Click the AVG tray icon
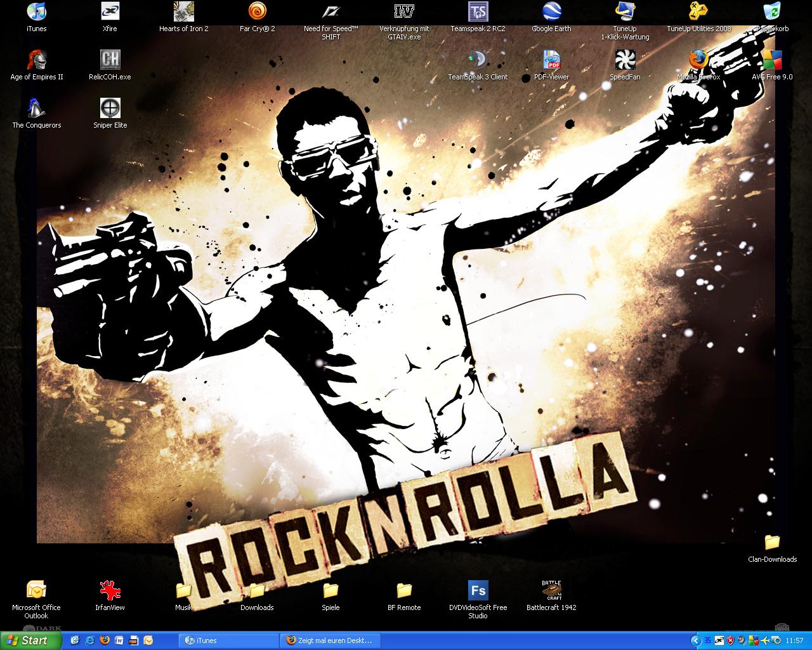The image size is (812, 650). point(754,640)
